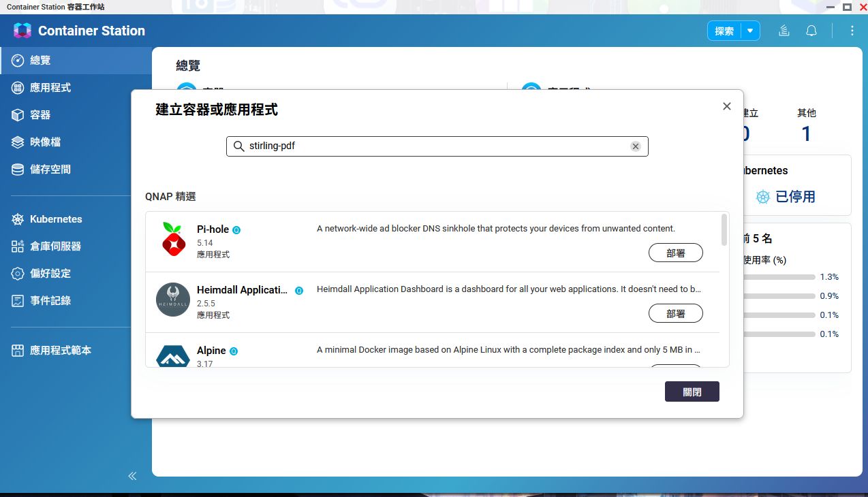Click the Heimdall app logo
Image resolution: width=868 pixels, height=497 pixels.
(x=173, y=300)
